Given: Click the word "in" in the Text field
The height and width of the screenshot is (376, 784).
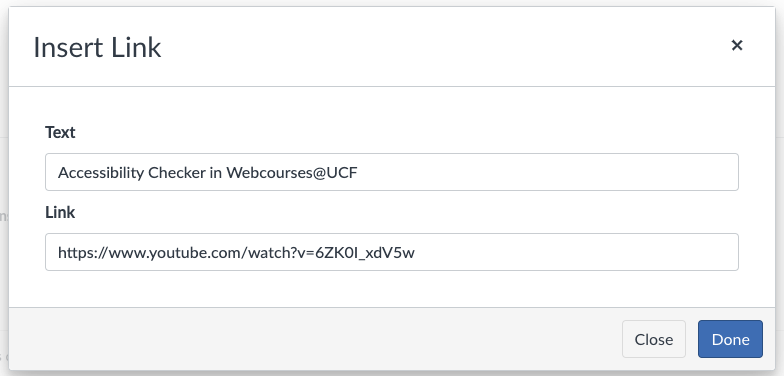Looking at the screenshot, I should point(216,172).
